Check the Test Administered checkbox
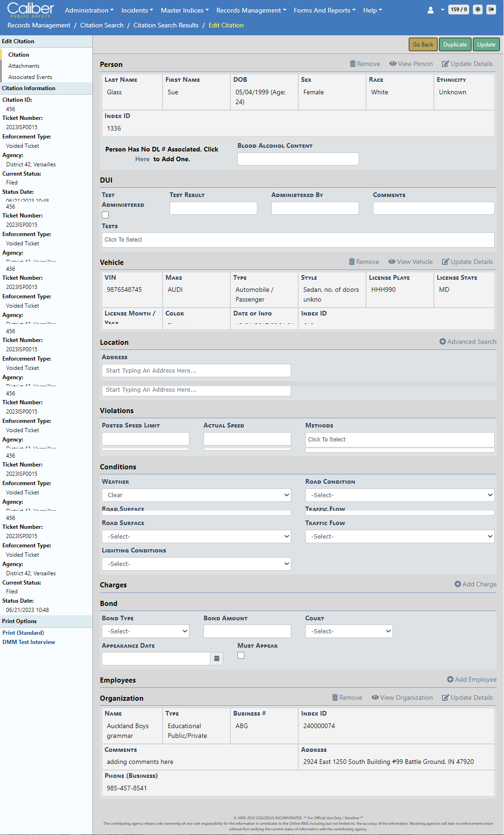The image size is (504, 835). pyautogui.click(x=105, y=215)
